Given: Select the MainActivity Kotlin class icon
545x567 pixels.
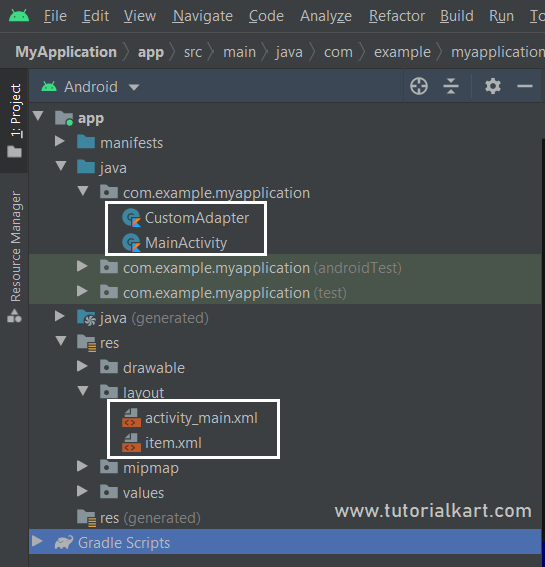Looking at the screenshot, I should 131,243.
